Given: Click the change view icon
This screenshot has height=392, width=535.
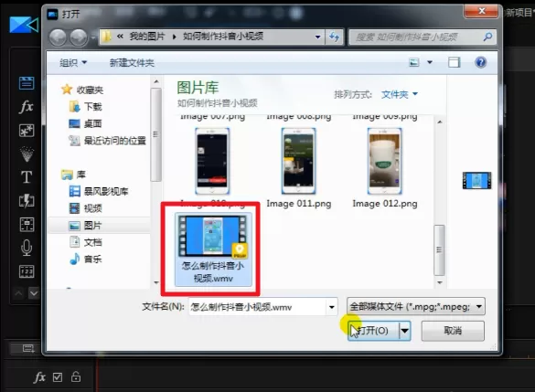Looking at the screenshot, I should 414,62.
